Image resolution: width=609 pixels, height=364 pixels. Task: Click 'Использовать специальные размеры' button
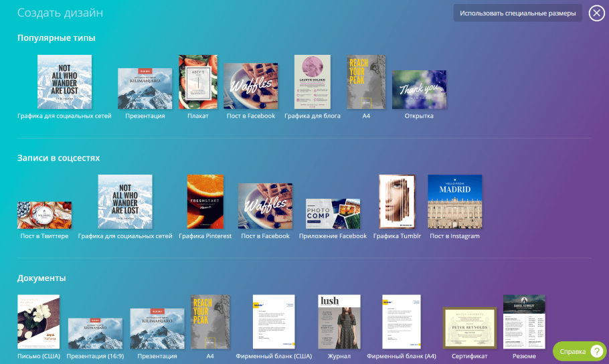pyautogui.click(x=517, y=13)
